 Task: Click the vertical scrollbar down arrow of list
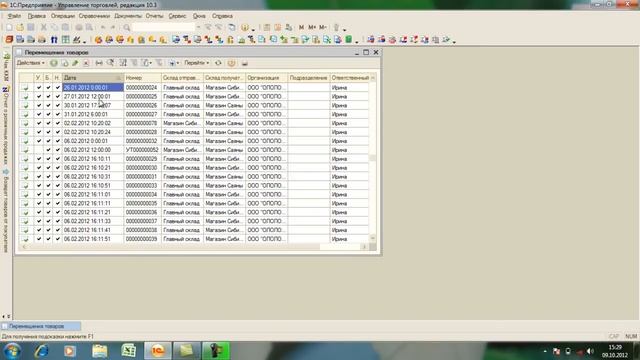click(373, 238)
